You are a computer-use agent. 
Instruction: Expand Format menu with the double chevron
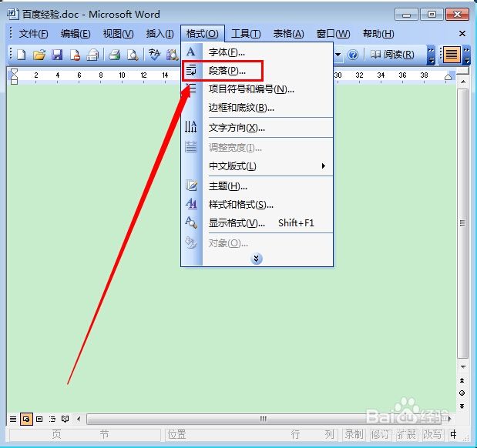(257, 259)
